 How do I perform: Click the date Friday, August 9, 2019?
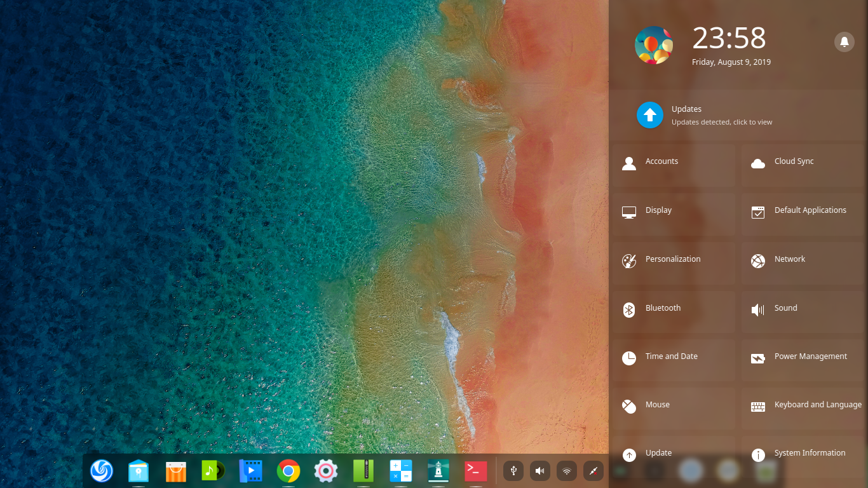(x=731, y=62)
